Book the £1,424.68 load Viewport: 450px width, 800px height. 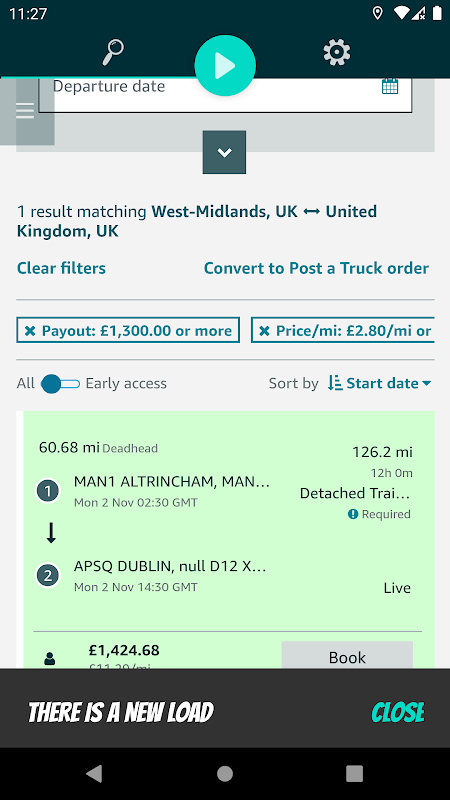click(347, 655)
